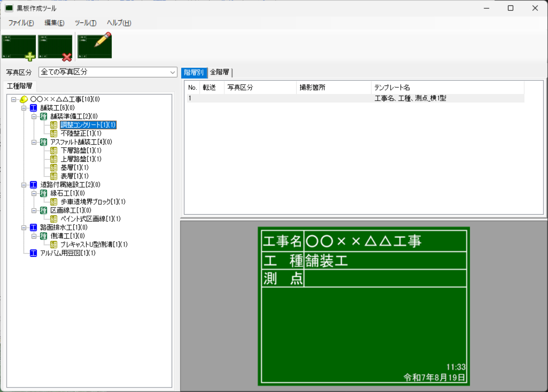Click the 細 icon beside プレキャストU型側溝
The width and height of the screenshot is (548, 392).
pos(54,245)
